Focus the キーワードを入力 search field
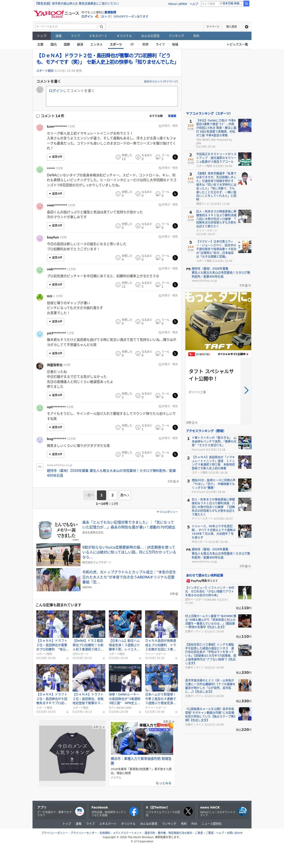The width and height of the screenshot is (284, 868). (66, 27)
